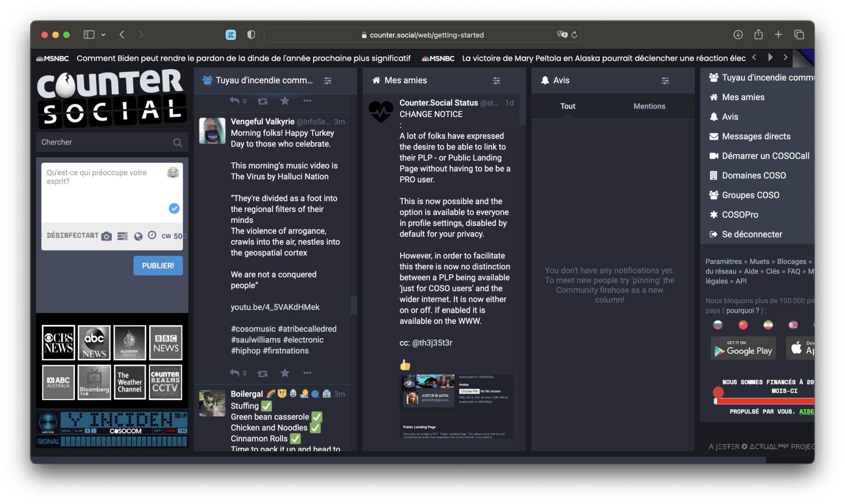Reply to Vengeful Valkyrie's post
Image resolution: width=845 pixels, height=504 pixels.
pos(235,373)
